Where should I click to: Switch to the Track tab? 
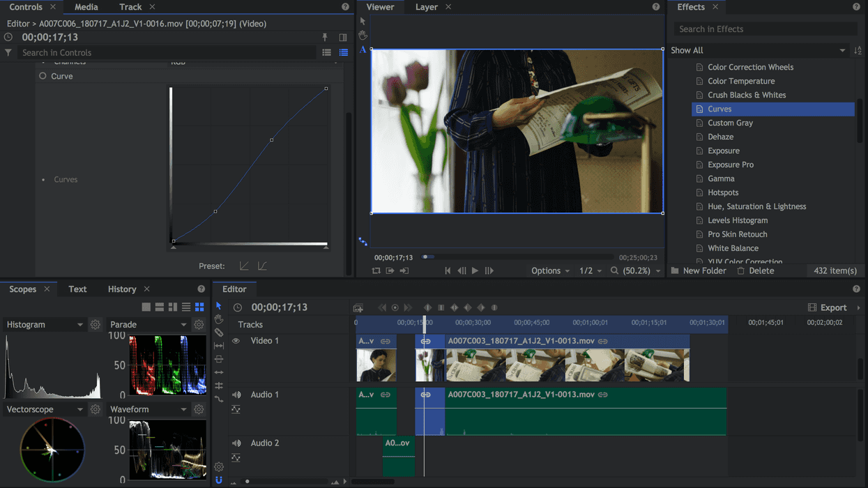pyautogui.click(x=130, y=7)
